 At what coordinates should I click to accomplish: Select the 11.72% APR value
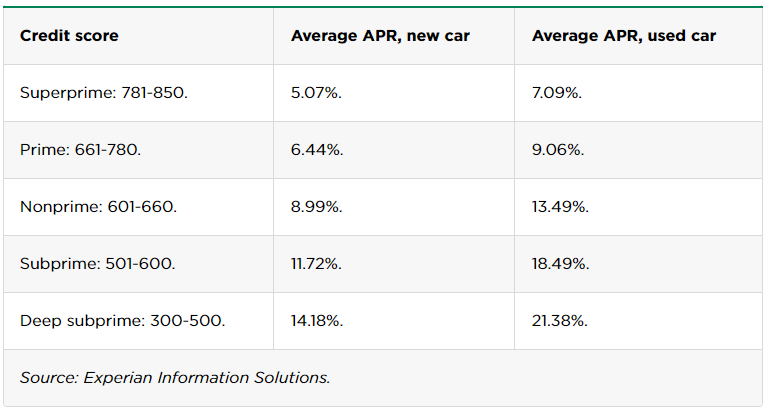coord(318,264)
